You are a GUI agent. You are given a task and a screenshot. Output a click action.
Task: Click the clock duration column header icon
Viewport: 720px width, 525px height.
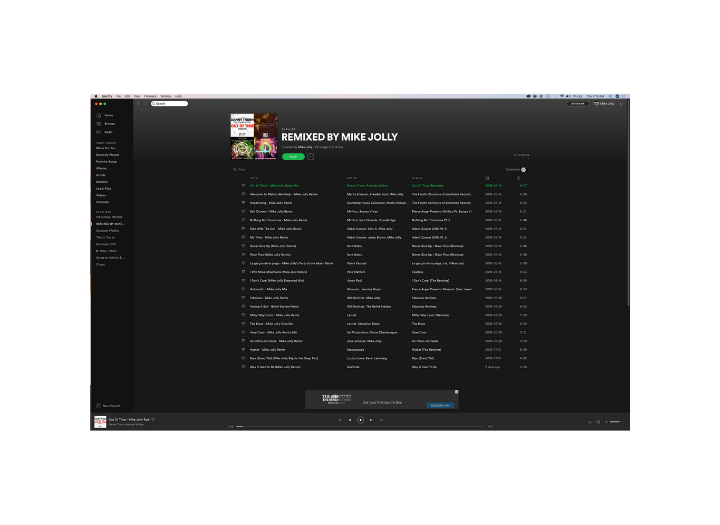[x=519, y=178]
